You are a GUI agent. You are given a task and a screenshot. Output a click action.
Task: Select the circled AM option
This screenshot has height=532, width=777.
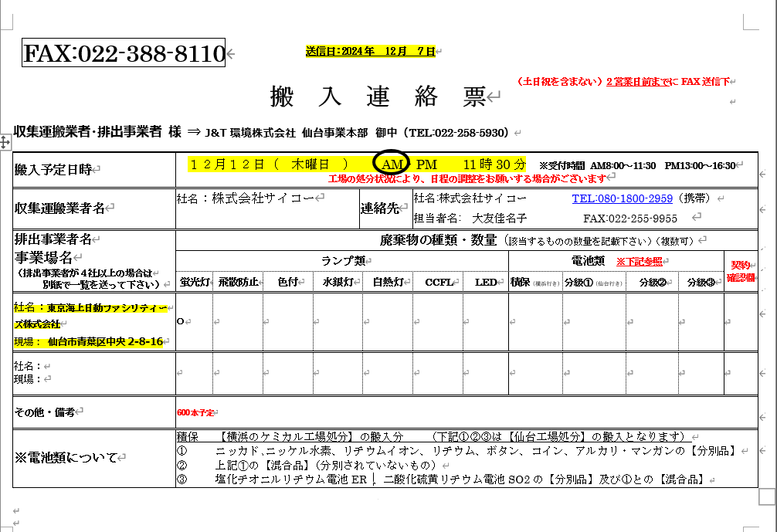click(x=392, y=164)
